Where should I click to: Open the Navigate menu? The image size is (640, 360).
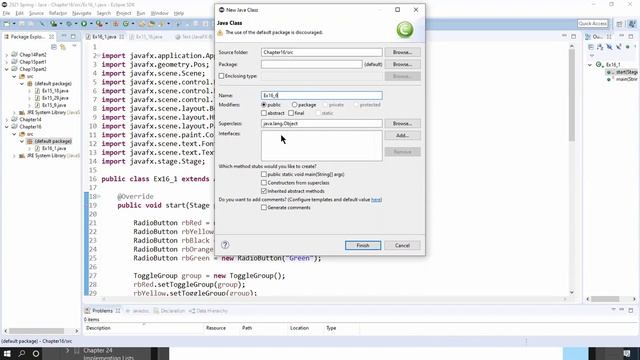(82, 13)
